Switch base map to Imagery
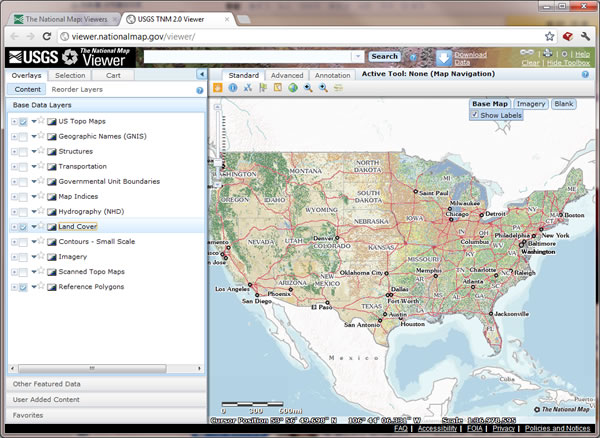Viewport: 600px width, 438px height. [531, 104]
